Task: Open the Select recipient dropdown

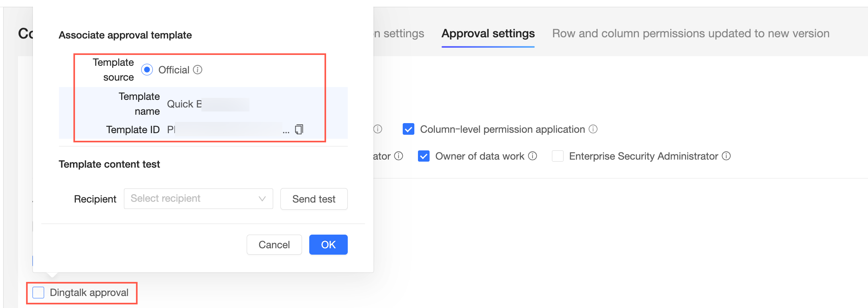Action: (x=198, y=199)
